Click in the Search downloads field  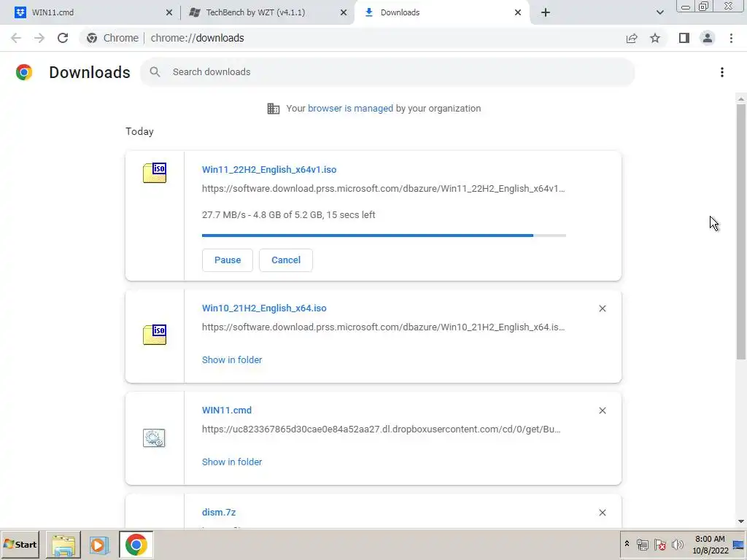pos(387,72)
